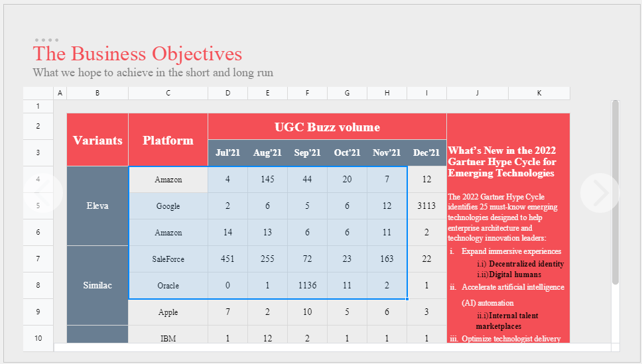Select column A header
Viewport: 642px width, 364px height.
[x=60, y=93]
